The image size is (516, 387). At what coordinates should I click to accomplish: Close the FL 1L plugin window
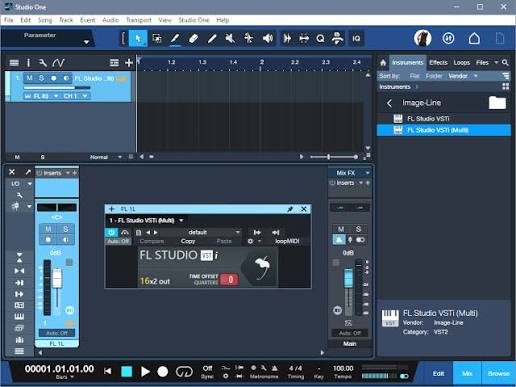pyautogui.click(x=304, y=209)
